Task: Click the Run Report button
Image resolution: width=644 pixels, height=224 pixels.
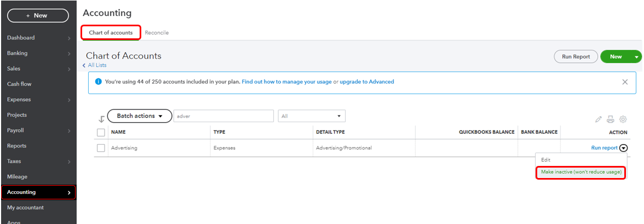Action: 576,57
